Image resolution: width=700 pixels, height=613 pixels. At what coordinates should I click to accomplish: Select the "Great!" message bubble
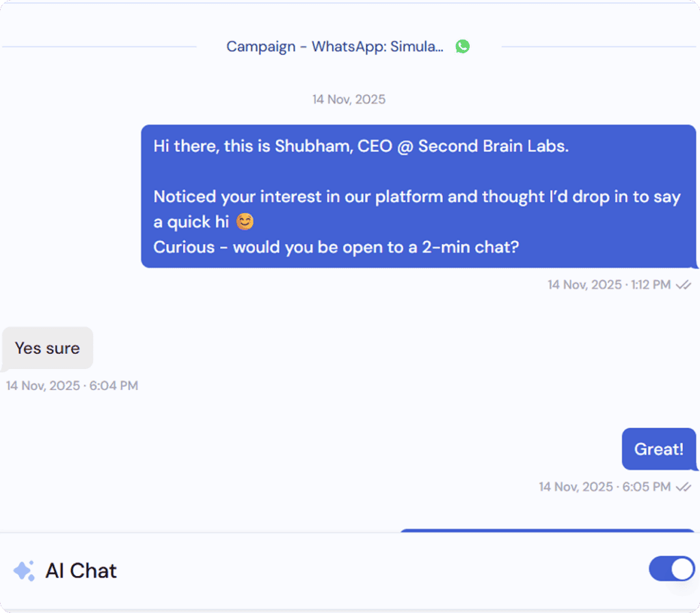click(x=658, y=449)
